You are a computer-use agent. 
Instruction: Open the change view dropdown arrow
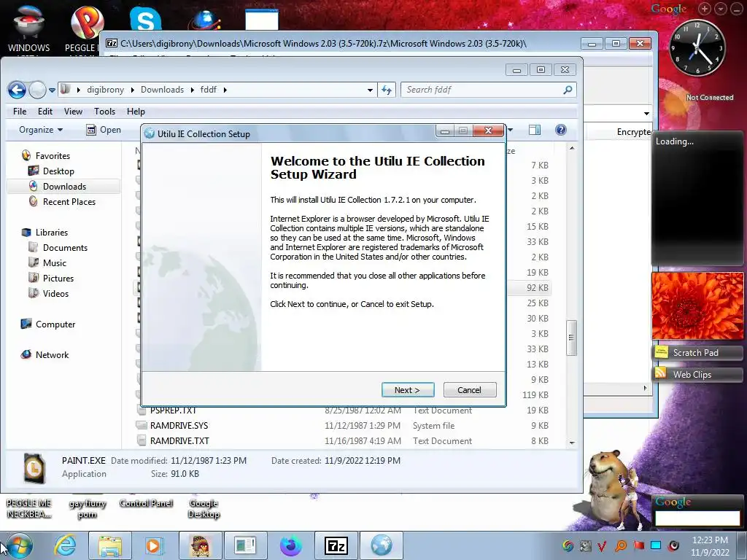coord(510,130)
